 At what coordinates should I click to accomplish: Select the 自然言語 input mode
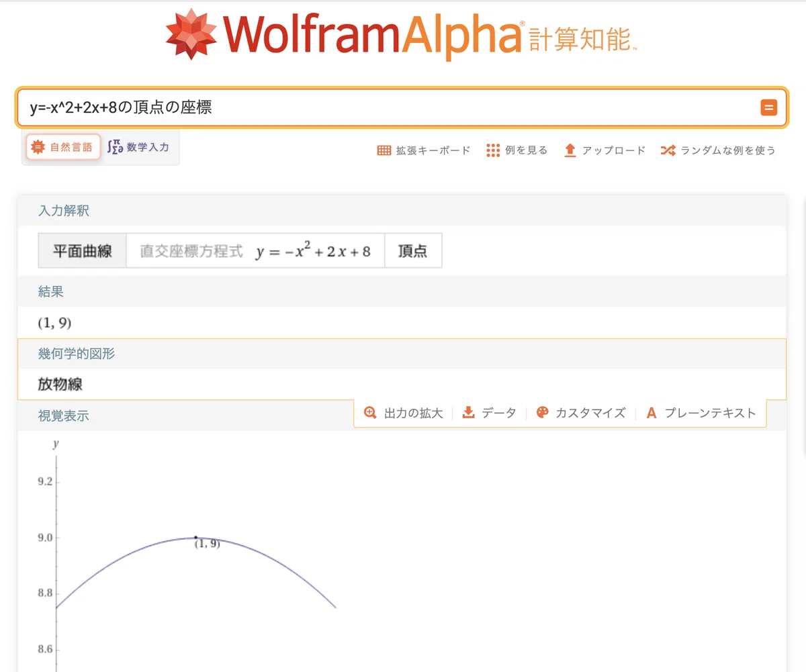64,147
